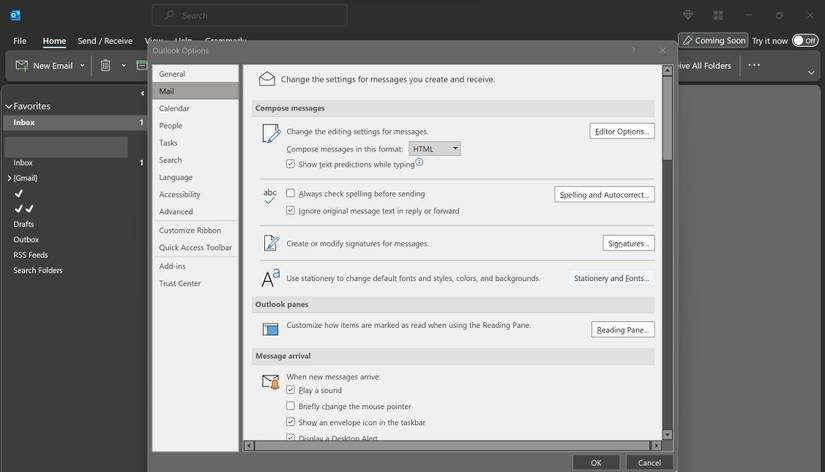Click the New Email envelope icon
Viewport: 825px width, 472px height.
pos(22,66)
